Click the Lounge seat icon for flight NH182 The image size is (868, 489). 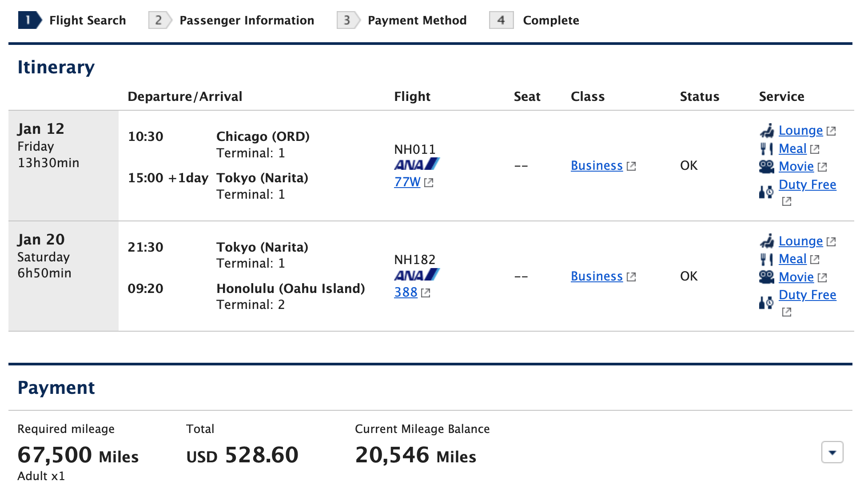point(767,241)
